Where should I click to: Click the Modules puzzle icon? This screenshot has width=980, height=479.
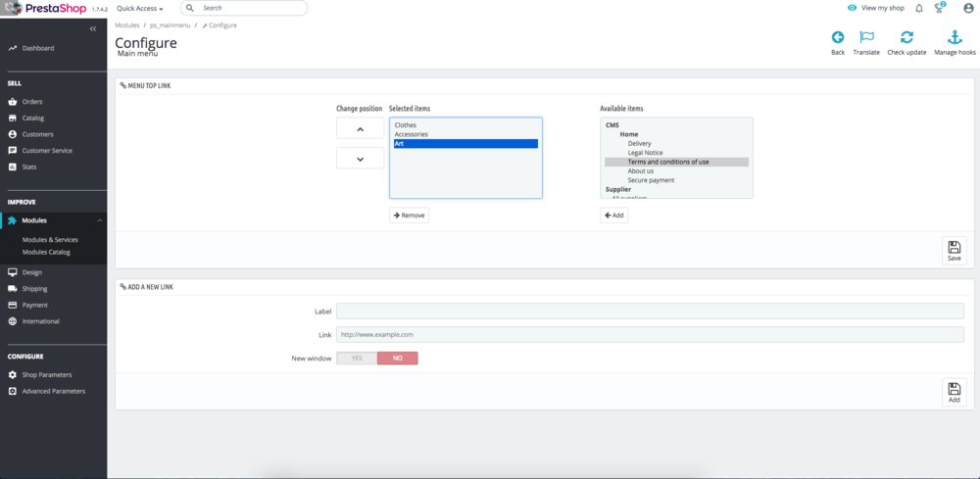coord(13,220)
